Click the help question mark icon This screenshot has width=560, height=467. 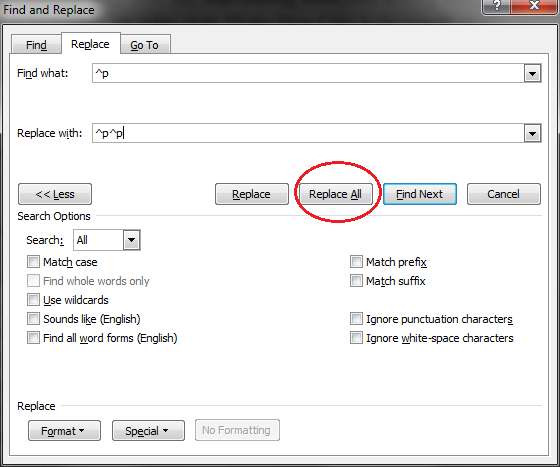(496, 6)
